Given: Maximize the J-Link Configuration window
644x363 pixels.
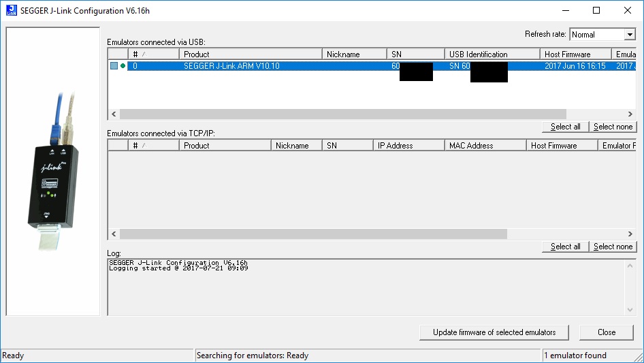Looking at the screenshot, I should click(596, 10).
